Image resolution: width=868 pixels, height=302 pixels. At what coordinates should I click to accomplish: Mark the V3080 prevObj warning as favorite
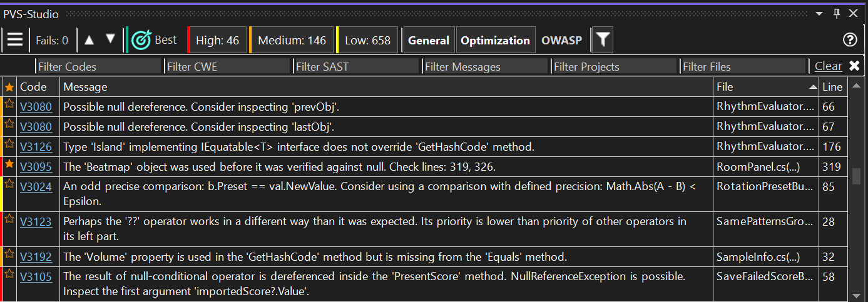pyautogui.click(x=9, y=104)
